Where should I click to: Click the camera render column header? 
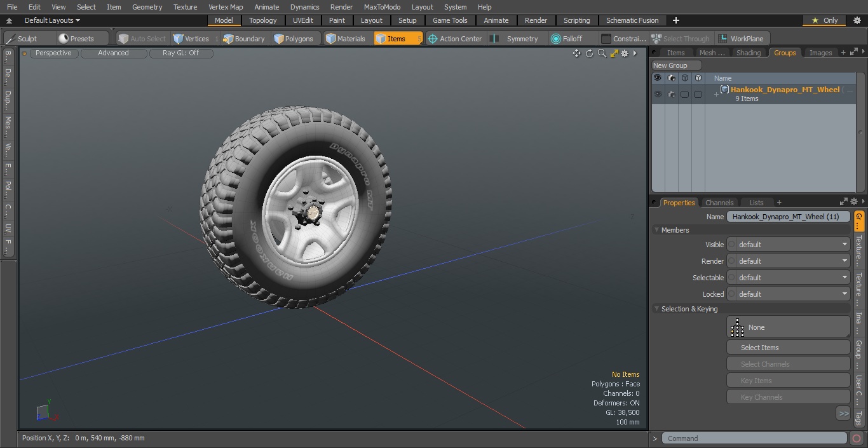click(x=671, y=78)
